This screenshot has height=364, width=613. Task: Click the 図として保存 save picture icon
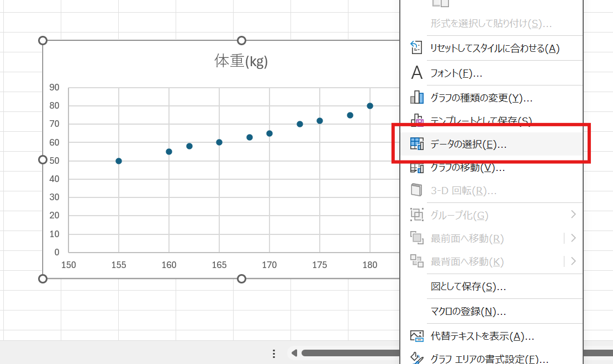coord(417,286)
